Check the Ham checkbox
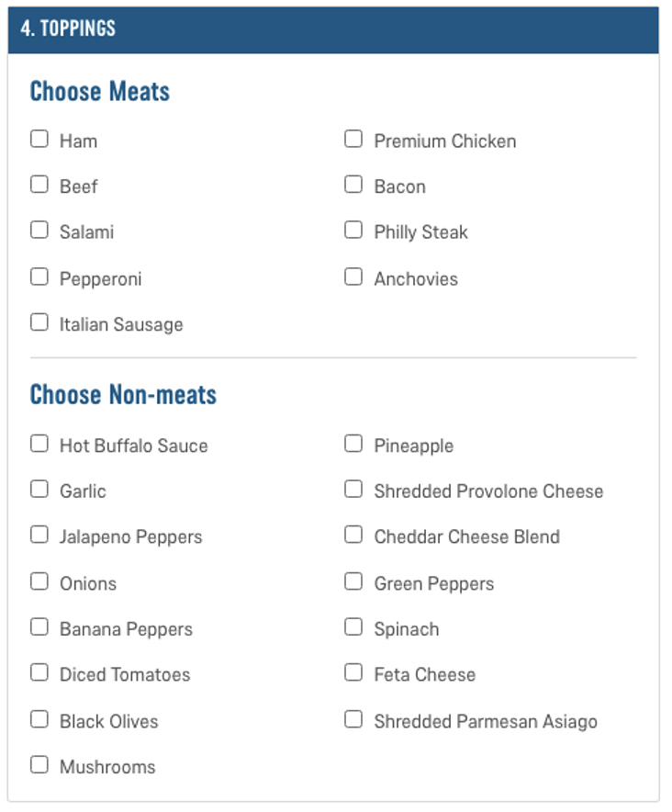 pyautogui.click(x=39, y=140)
